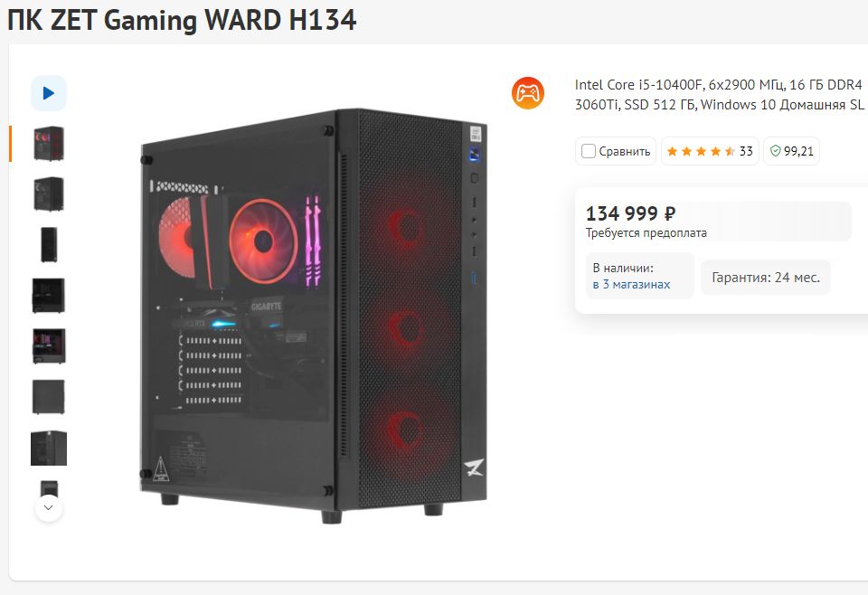
Task: Select the fourth thumbnail of the side panel
Action: pos(49,296)
